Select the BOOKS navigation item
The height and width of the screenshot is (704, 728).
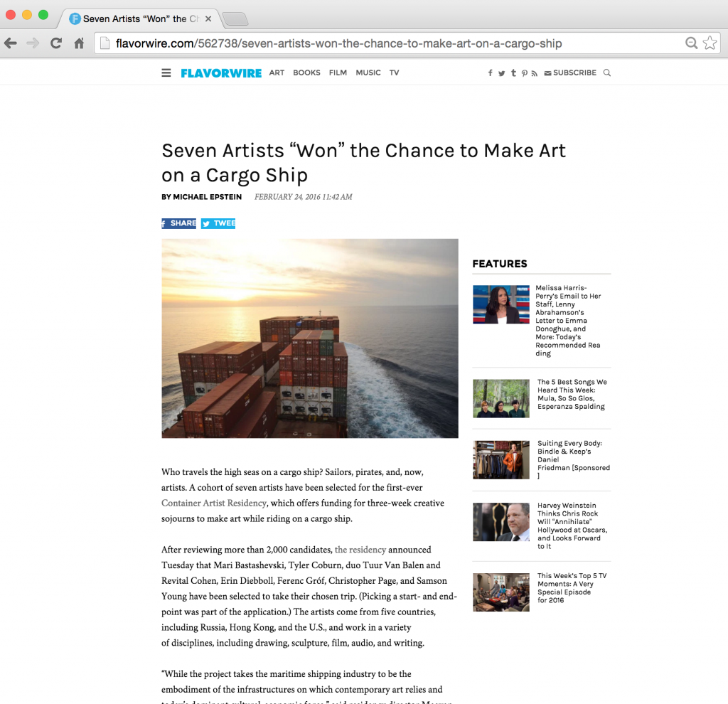306,73
